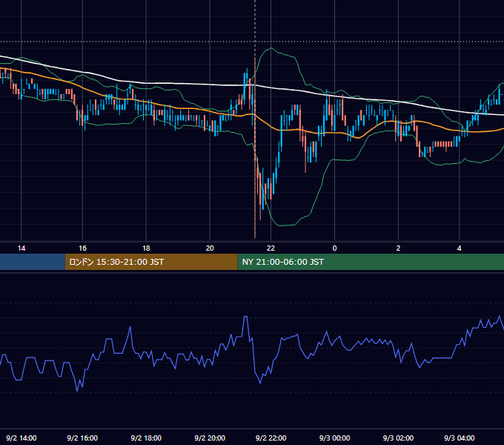Click the 9/3 04:00 label on indicator axis
Image resolution: width=504 pixels, height=445 pixels.
click(460, 438)
